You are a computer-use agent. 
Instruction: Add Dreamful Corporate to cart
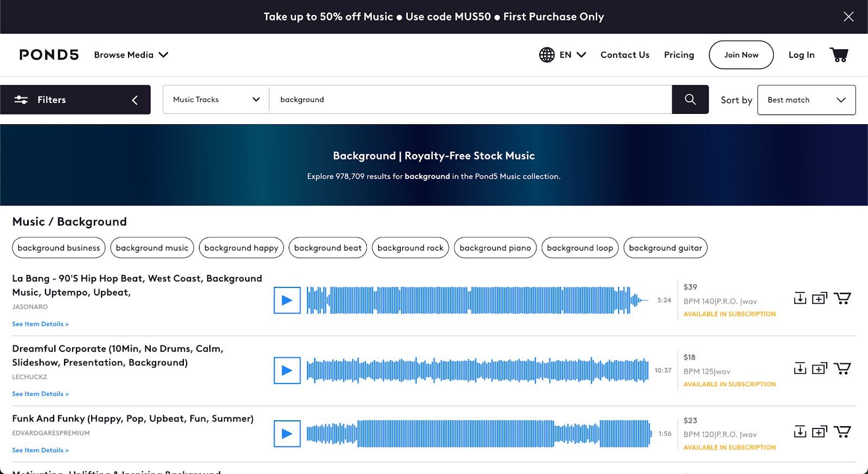843,368
